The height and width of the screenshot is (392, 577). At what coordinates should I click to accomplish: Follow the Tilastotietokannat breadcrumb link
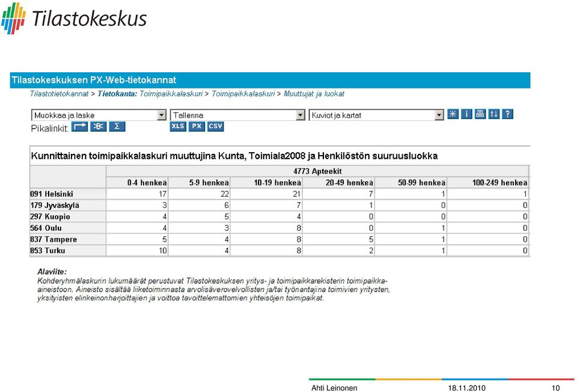(59, 94)
